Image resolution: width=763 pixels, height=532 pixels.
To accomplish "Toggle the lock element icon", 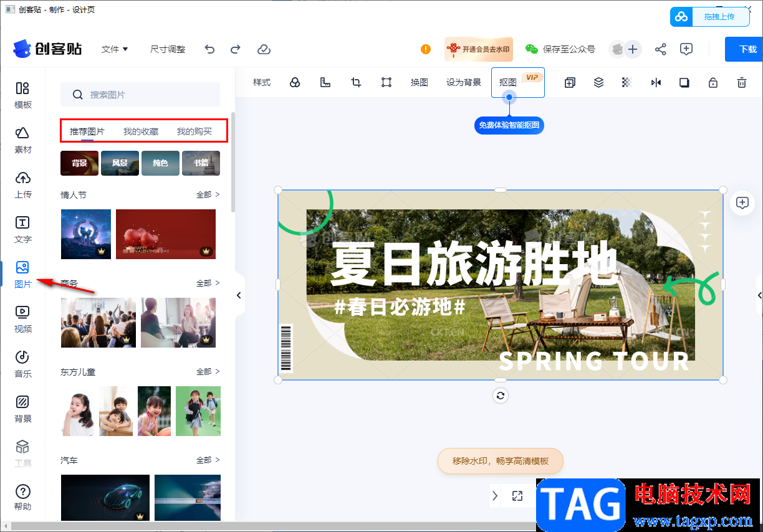I will pos(713,82).
